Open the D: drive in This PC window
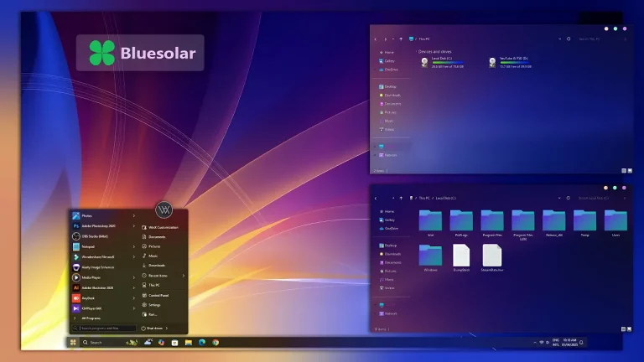 point(511,62)
